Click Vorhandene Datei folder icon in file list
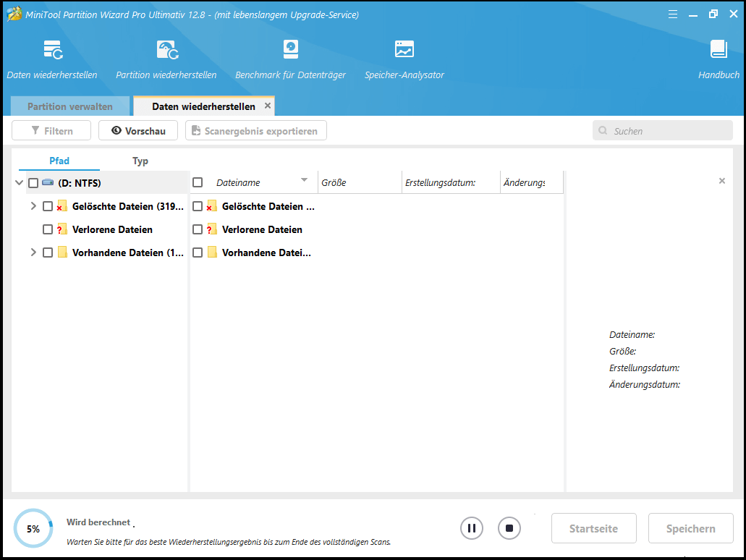Screen dimensions: 746x560 212,253
